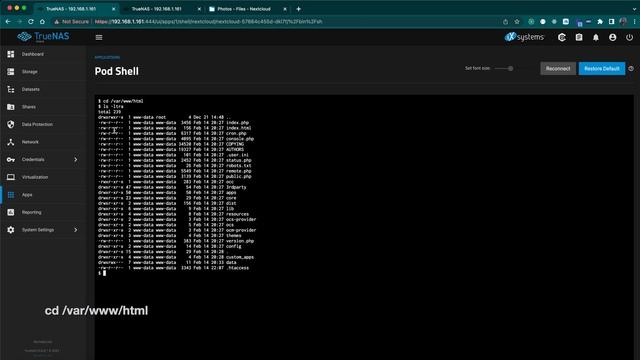Viewport: 640px width, 360px height.
Task: Click the TrueNAS logo
Action: tap(43, 37)
